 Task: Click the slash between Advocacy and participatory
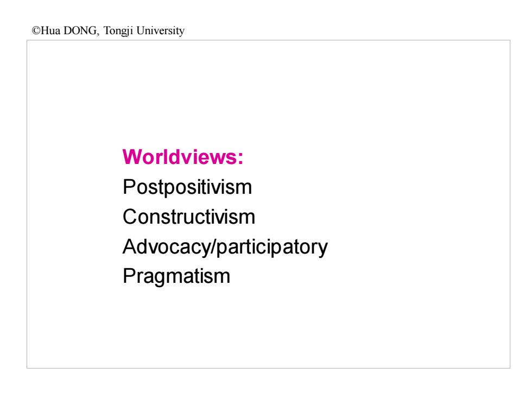pyautogui.click(x=213, y=246)
